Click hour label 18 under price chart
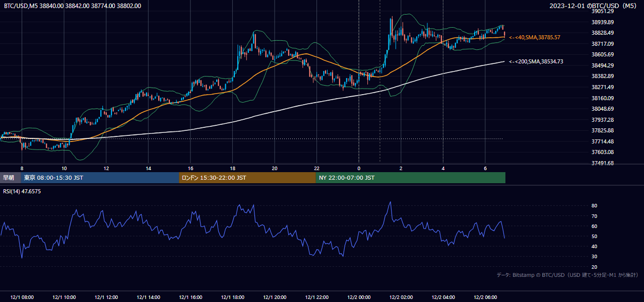The image size is (644, 302). pos(232,168)
